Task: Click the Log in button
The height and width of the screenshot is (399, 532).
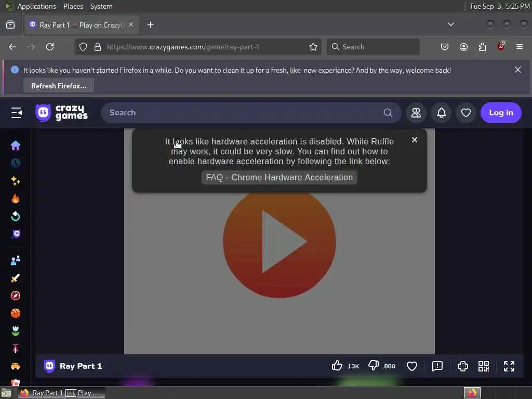Action: click(501, 113)
